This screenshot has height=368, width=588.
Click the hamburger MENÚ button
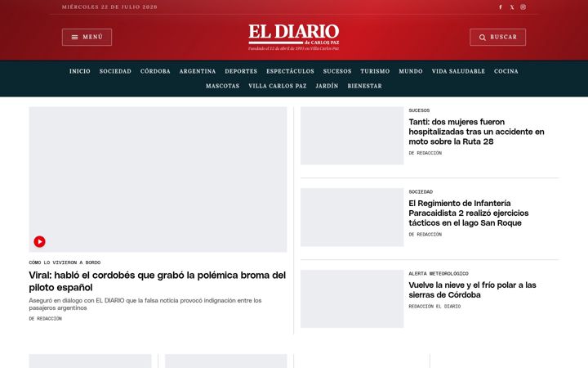pyautogui.click(x=87, y=37)
